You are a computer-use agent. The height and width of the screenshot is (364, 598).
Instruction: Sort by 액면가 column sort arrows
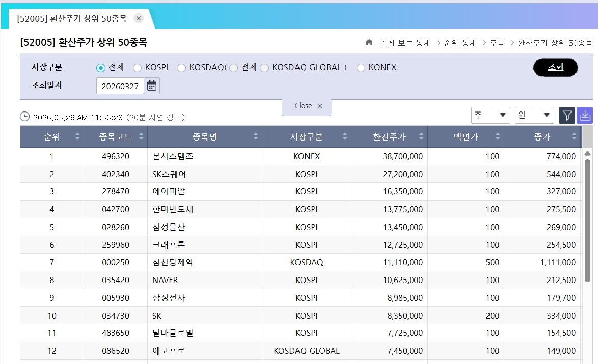tap(498, 136)
